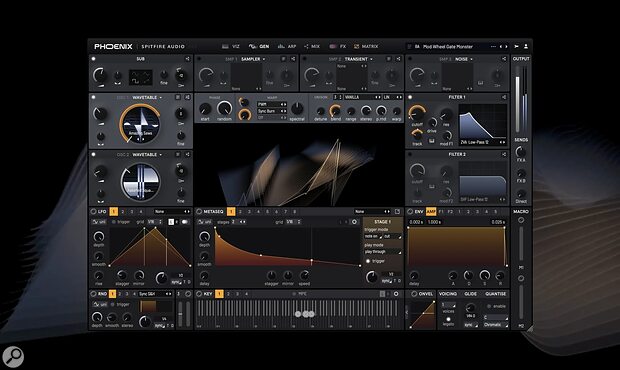Open the FX page tab
Image resolution: width=620 pixels, height=370 pixels.
coord(338,46)
